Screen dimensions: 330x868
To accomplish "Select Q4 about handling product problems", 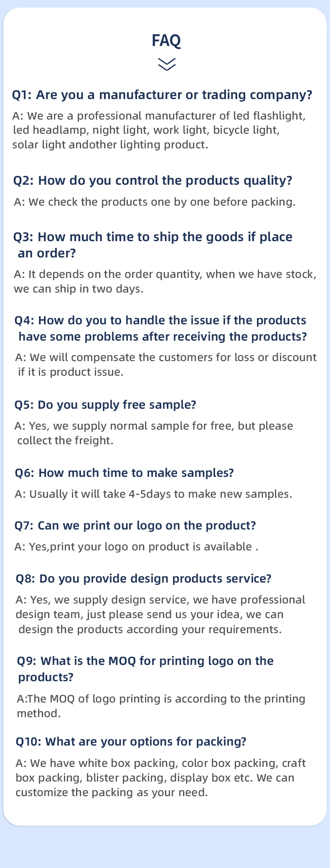I will coord(161,328).
